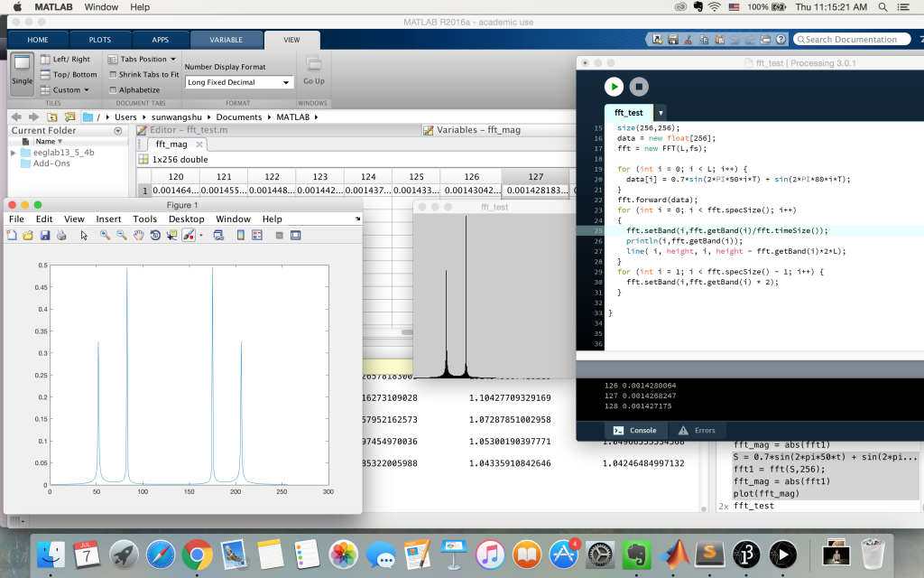Switch to APPS ribbon tab
This screenshot has width=924, height=578.
161,40
